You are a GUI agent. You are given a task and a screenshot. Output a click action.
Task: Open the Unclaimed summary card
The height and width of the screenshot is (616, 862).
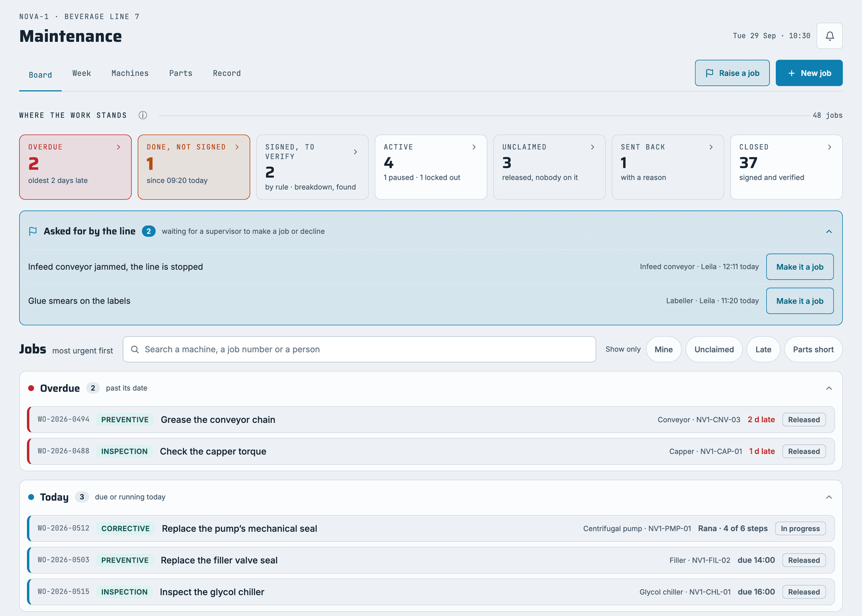click(x=550, y=167)
